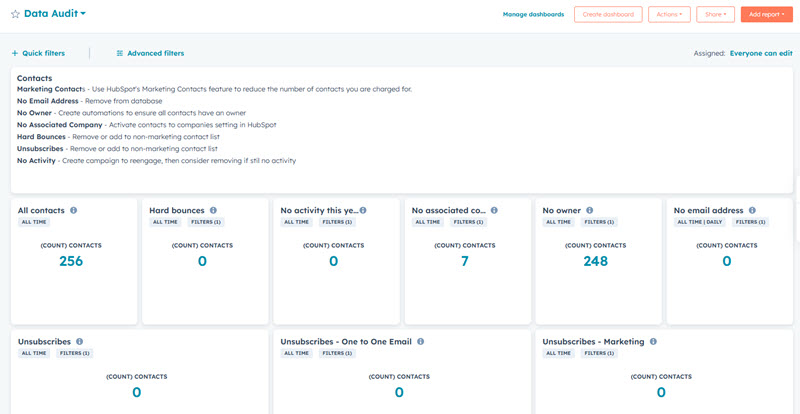The image size is (800, 414).
Task: Click the 248 count in No owner
Action: click(596, 261)
